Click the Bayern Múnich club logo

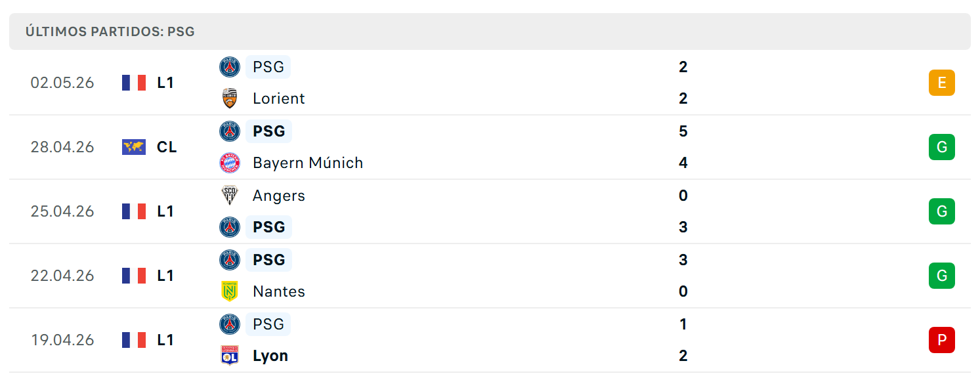tap(230, 163)
